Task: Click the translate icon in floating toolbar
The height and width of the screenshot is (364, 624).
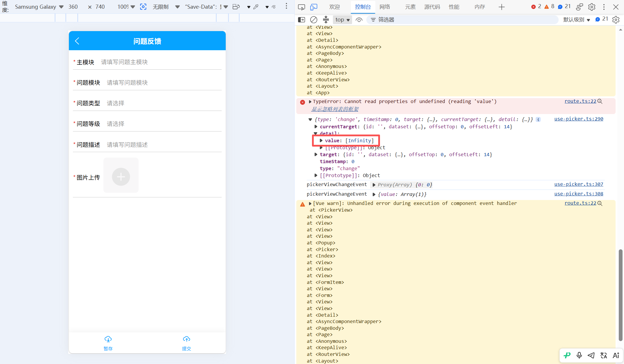Action: 604,355
